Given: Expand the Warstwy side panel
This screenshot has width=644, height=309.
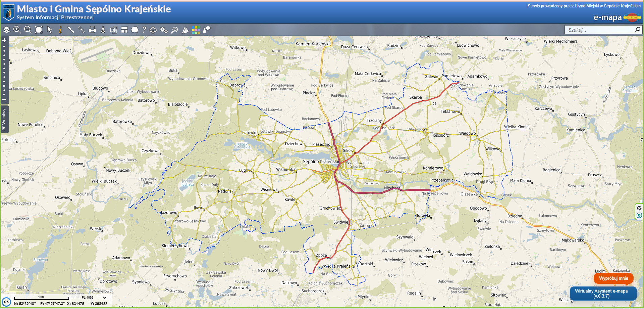Looking at the screenshot, I should (4, 119).
